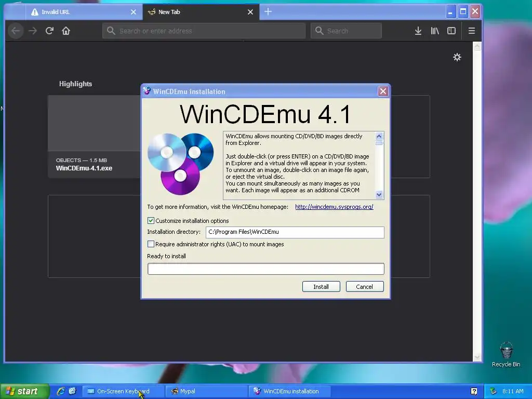The width and height of the screenshot is (532, 399).
Task: Switch to the Invalid URL tab
Action: (x=84, y=12)
